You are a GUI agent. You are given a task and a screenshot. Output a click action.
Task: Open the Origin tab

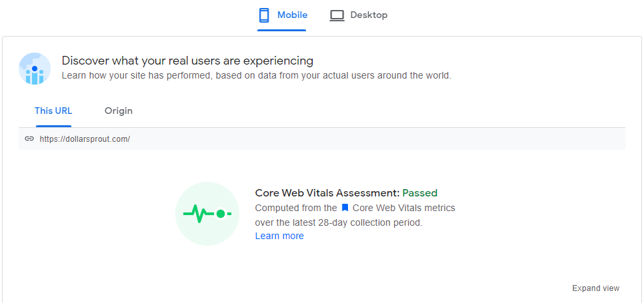pyautogui.click(x=119, y=111)
